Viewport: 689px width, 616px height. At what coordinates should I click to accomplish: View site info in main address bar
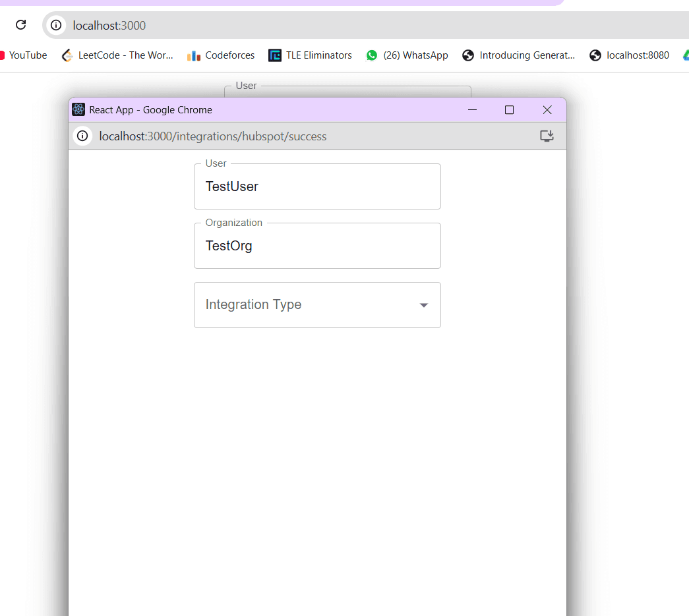point(57,26)
